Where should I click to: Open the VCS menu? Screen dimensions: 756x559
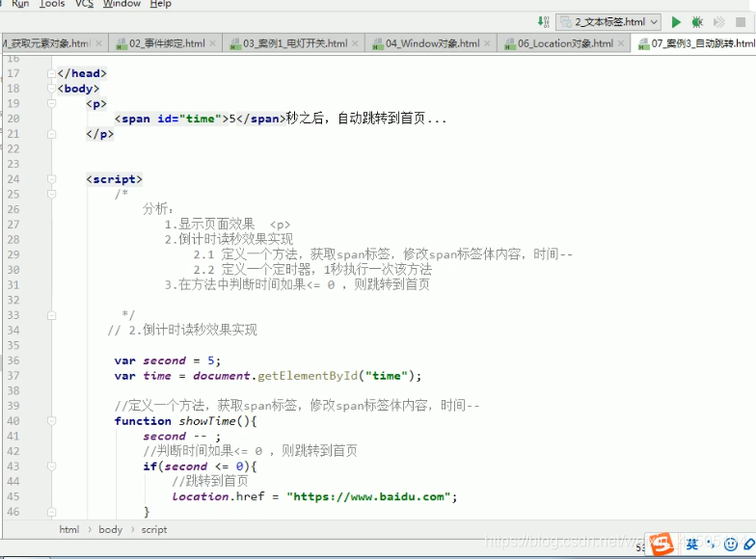pyautogui.click(x=85, y=4)
